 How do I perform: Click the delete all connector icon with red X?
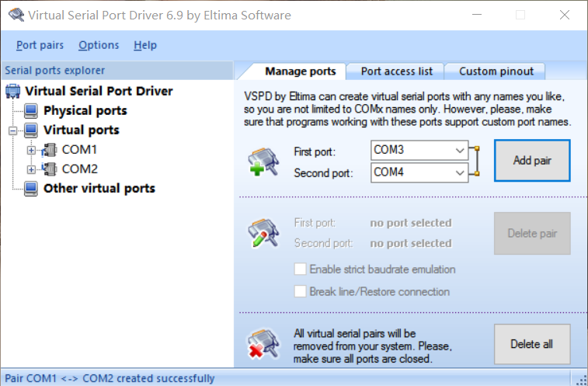tap(263, 343)
